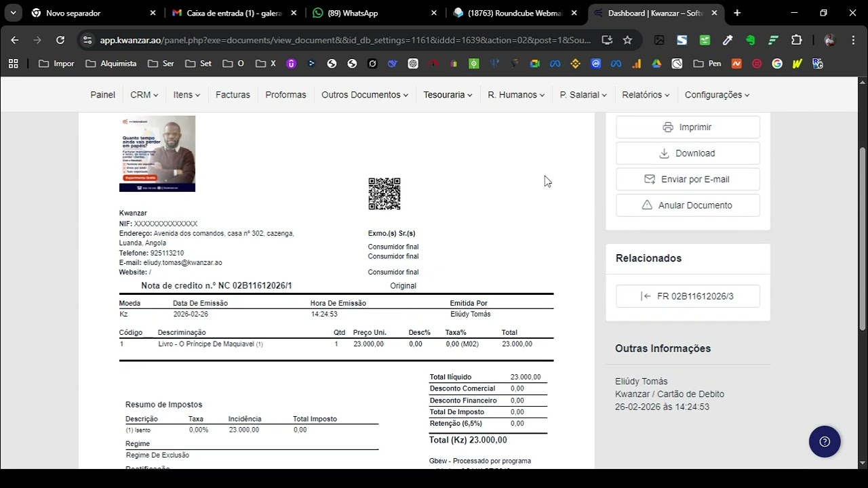Click the email eliudy.tomas@kwanzar.ao
Viewport: 868px width, 488px height.
tap(182, 263)
